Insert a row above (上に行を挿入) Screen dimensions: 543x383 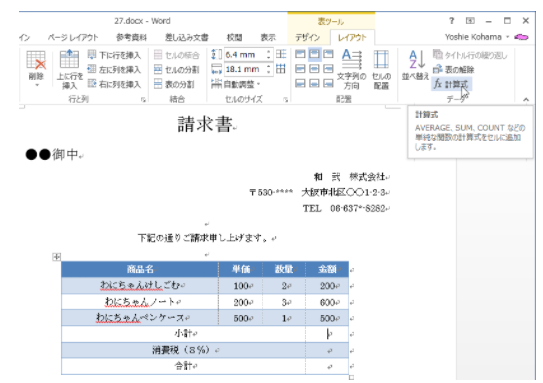point(69,69)
